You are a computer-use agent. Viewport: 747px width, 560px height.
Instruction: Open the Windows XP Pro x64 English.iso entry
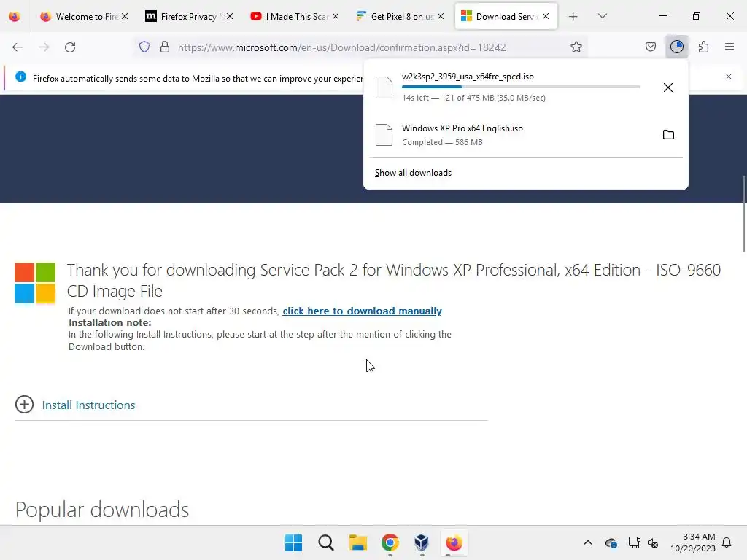tap(526, 135)
